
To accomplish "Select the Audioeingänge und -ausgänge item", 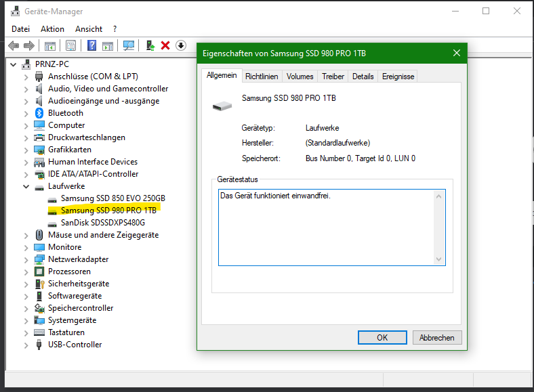I will [x=104, y=101].
